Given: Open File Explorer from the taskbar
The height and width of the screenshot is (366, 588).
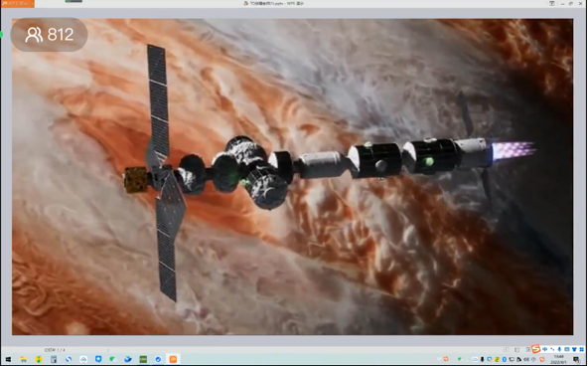Looking at the screenshot, I should point(23,359).
